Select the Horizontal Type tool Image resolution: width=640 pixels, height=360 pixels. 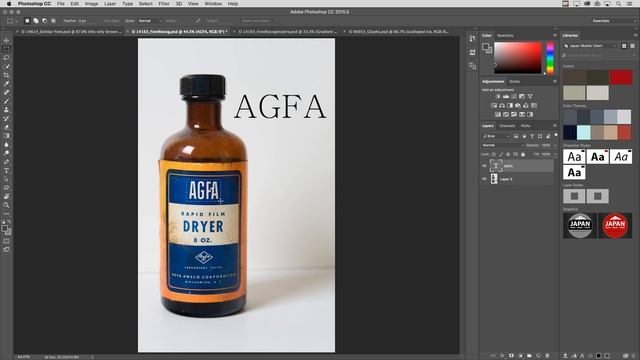[7, 170]
